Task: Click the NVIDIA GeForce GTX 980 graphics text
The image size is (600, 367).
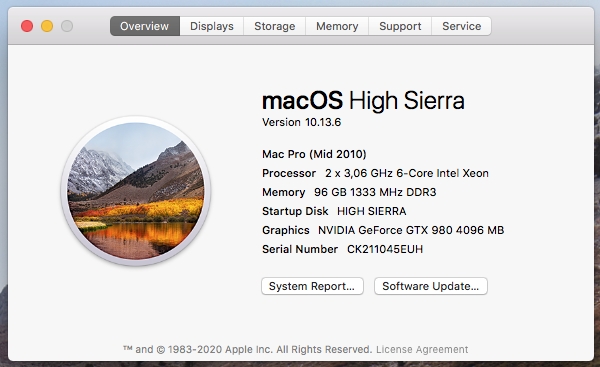Action: point(411,230)
